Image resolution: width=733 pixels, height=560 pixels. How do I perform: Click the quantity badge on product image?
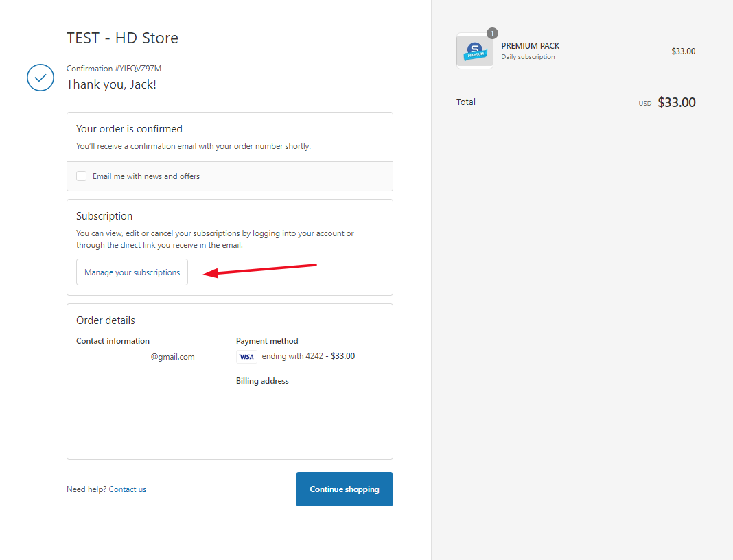pos(492,33)
